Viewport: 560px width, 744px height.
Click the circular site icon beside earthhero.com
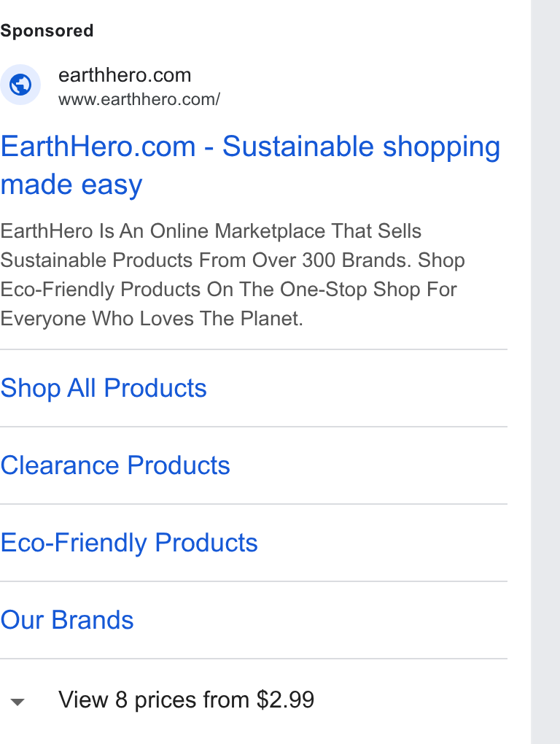pyautogui.click(x=20, y=85)
